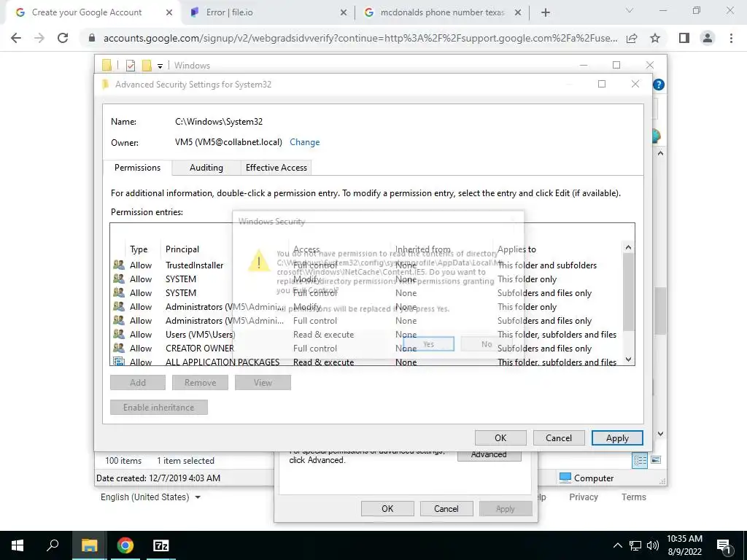The image size is (747, 560).
Task: Open Chrome tab search chevron
Action: 630,10
